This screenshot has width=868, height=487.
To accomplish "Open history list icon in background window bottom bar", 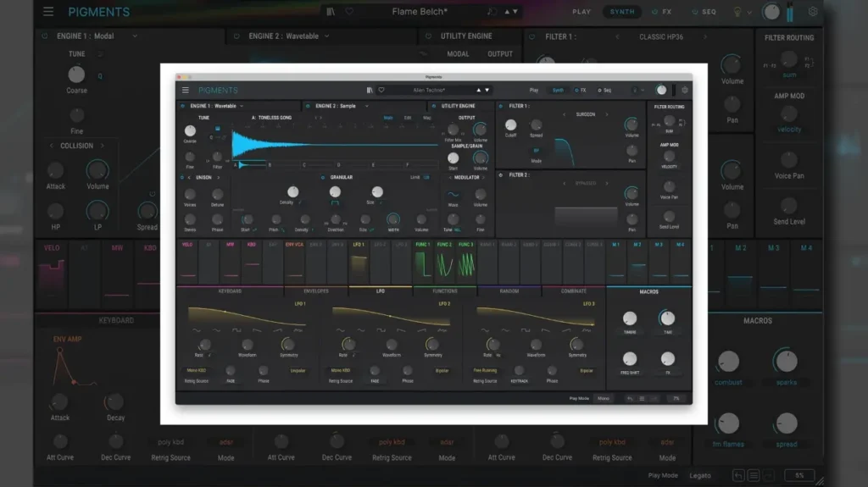I will pyautogui.click(x=754, y=475).
